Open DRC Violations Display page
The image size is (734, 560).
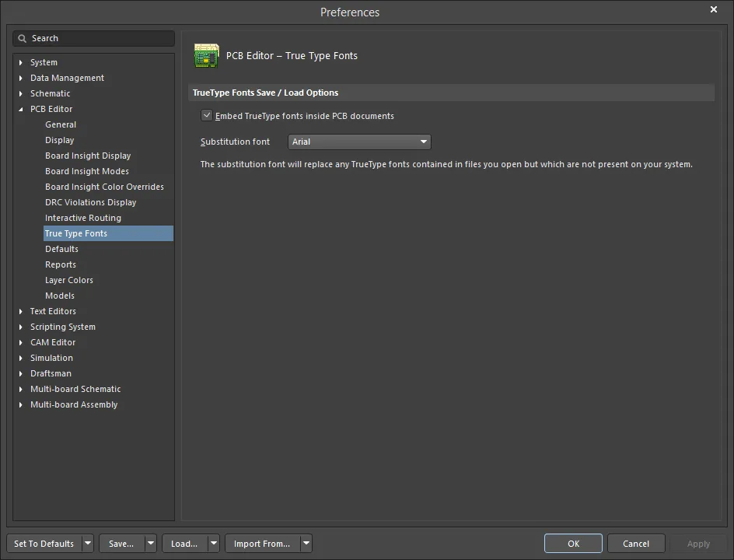[91, 202]
